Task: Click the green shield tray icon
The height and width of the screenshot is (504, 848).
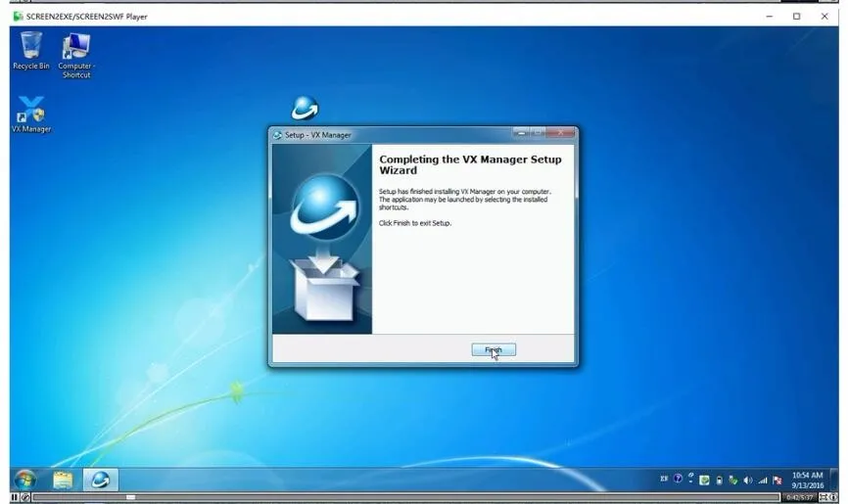Action: click(x=704, y=480)
